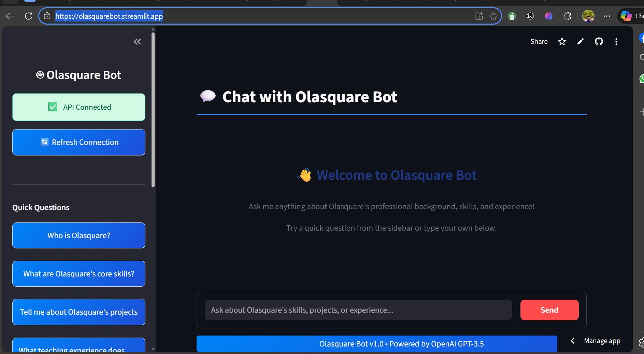This screenshot has width=644, height=354.
Task: Open Microsoft Copilot in the browser toolbar
Action: (627, 16)
